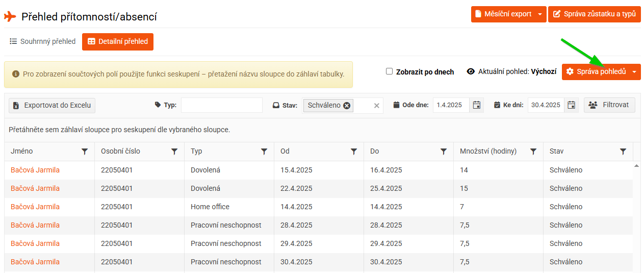Image resolution: width=644 pixels, height=273 pixels.
Task: Open the filter funnel for Od column
Action: pyautogui.click(x=354, y=152)
